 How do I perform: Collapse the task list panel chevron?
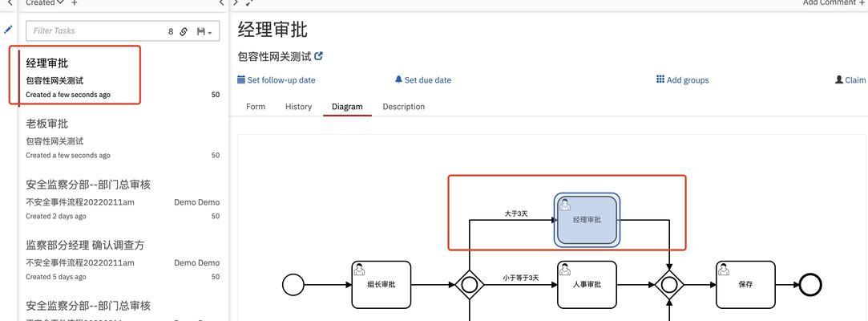point(221,2)
